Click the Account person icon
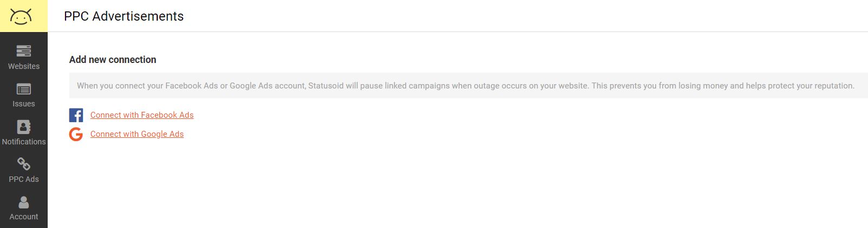Viewport: 868px width, 228px height. [x=24, y=202]
